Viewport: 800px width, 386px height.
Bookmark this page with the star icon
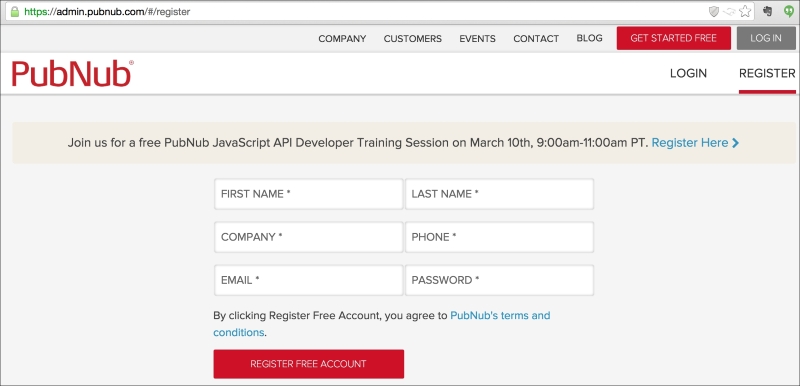pyautogui.click(x=745, y=11)
